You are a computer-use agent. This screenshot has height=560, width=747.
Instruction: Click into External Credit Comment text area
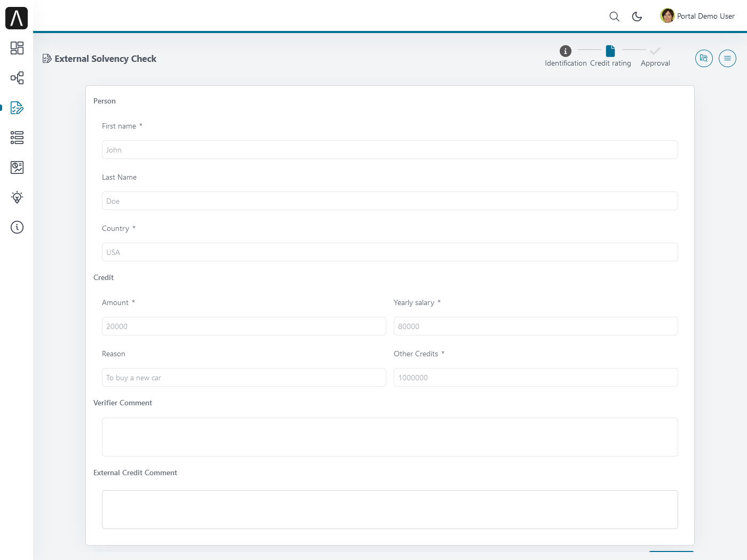(x=390, y=510)
